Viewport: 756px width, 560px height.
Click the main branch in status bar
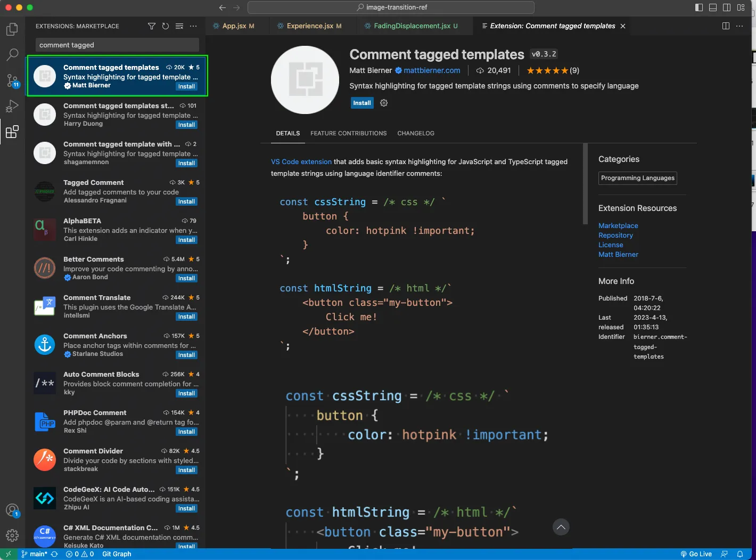(x=35, y=554)
